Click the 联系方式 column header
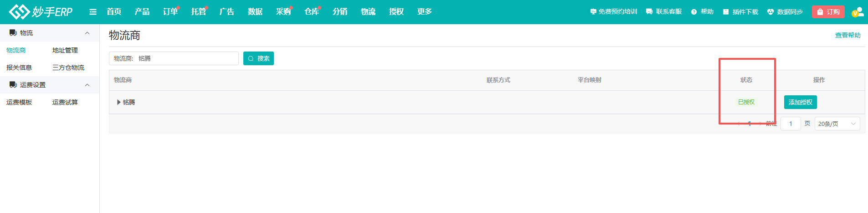The width and height of the screenshot is (868, 213). [498, 80]
